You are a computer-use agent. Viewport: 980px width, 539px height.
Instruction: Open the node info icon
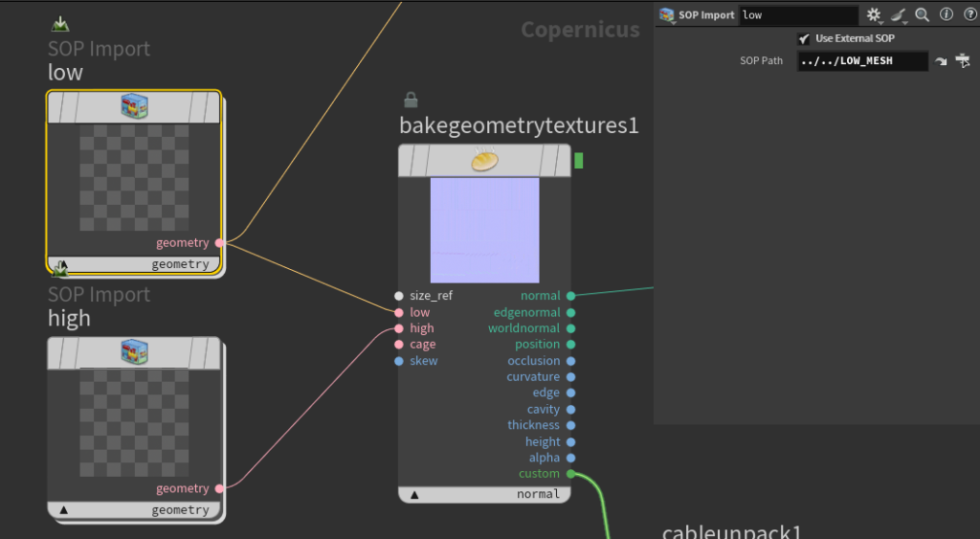(945, 15)
